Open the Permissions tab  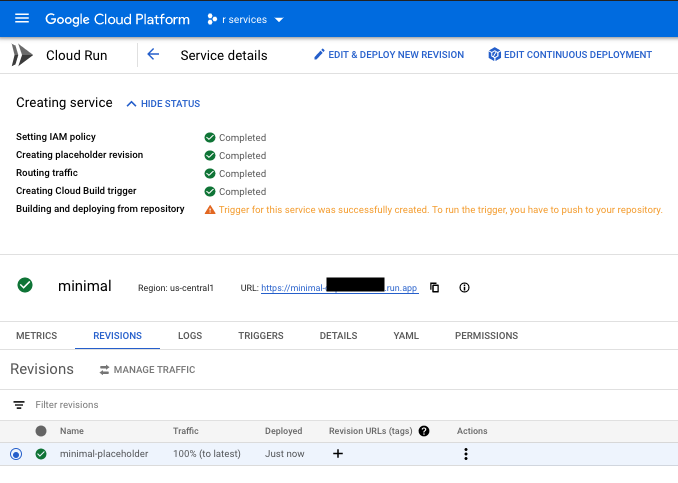tap(486, 336)
